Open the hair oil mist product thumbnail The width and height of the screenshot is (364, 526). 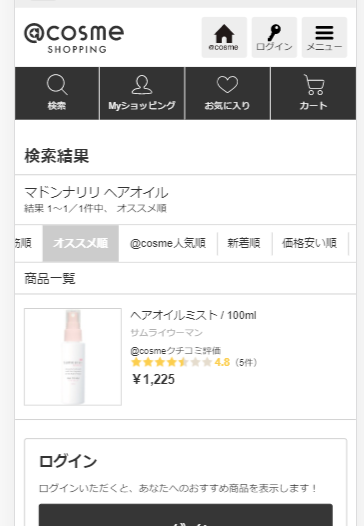tap(73, 357)
